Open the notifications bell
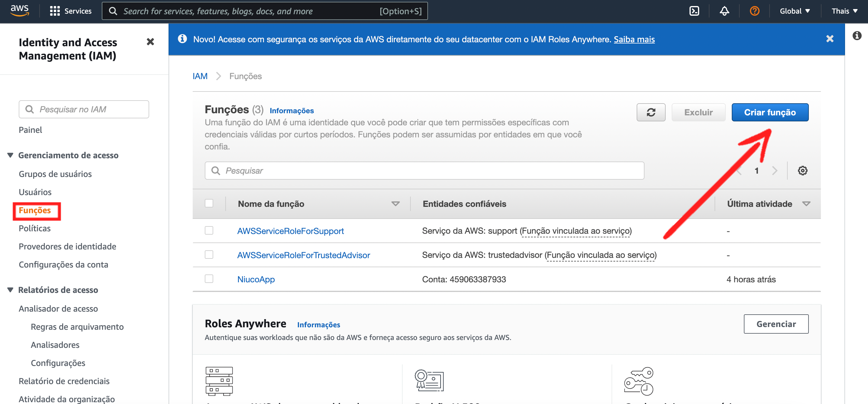Image resolution: width=868 pixels, height=404 pixels. click(x=724, y=11)
